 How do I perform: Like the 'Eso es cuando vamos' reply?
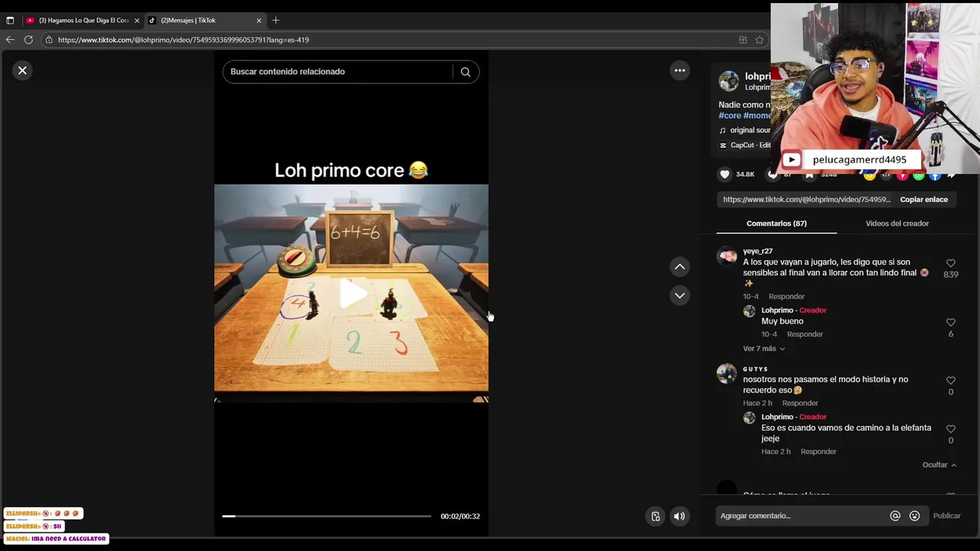pyautogui.click(x=950, y=429)
